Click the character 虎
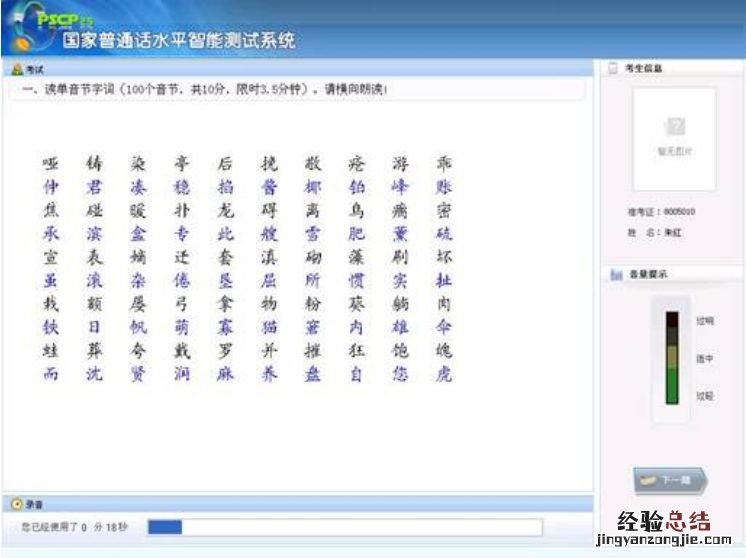The image size is (746, 558). (x=444, y=373)
